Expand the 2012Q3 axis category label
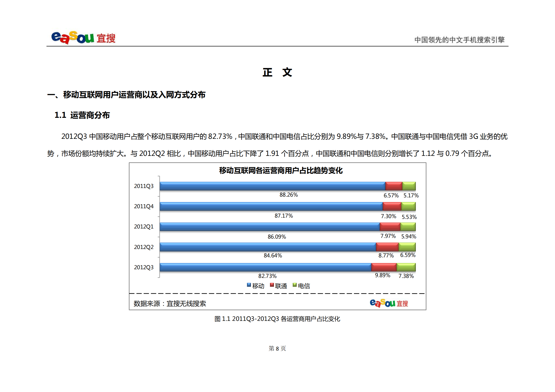The height and width of the screenshot is (392, 555). click(144, 267)
